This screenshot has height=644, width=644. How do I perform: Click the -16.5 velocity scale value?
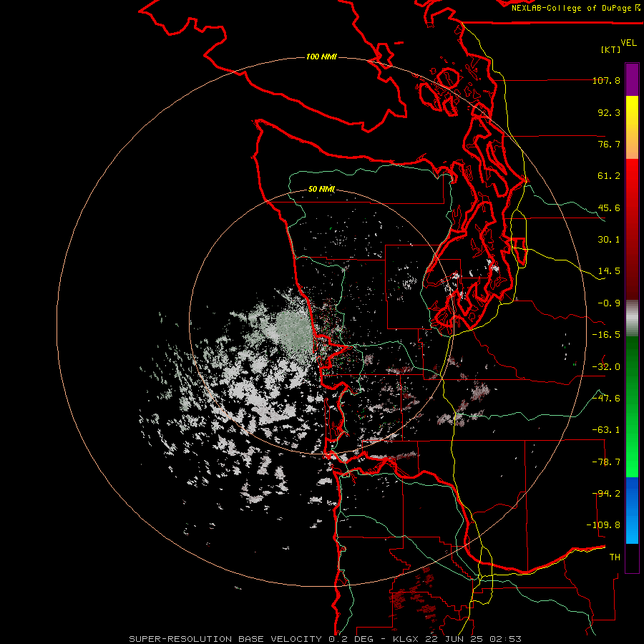click(x=606, y=335)
